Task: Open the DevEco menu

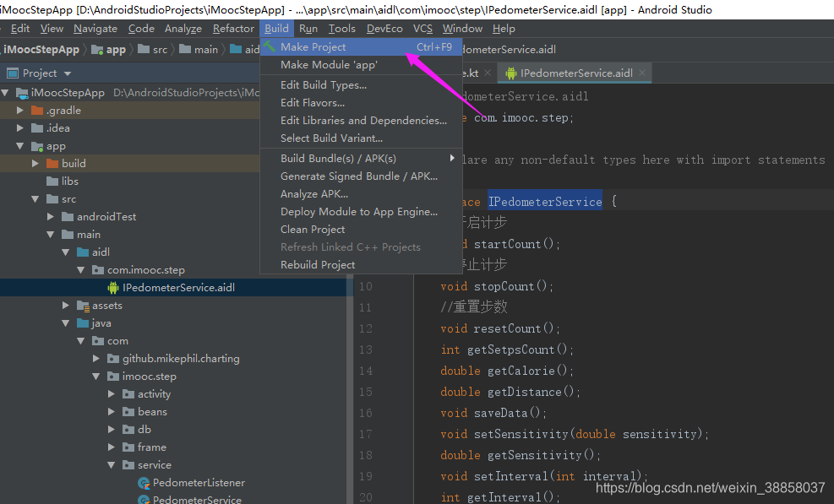Action: 384,28
